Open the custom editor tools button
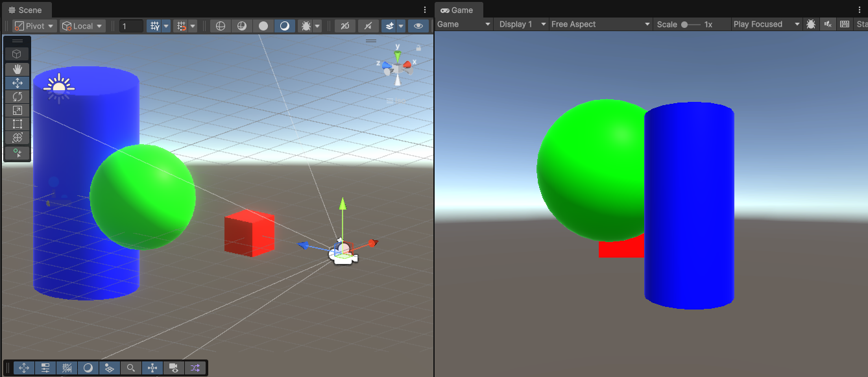The image size is (868, 377). tap(18, 153)
